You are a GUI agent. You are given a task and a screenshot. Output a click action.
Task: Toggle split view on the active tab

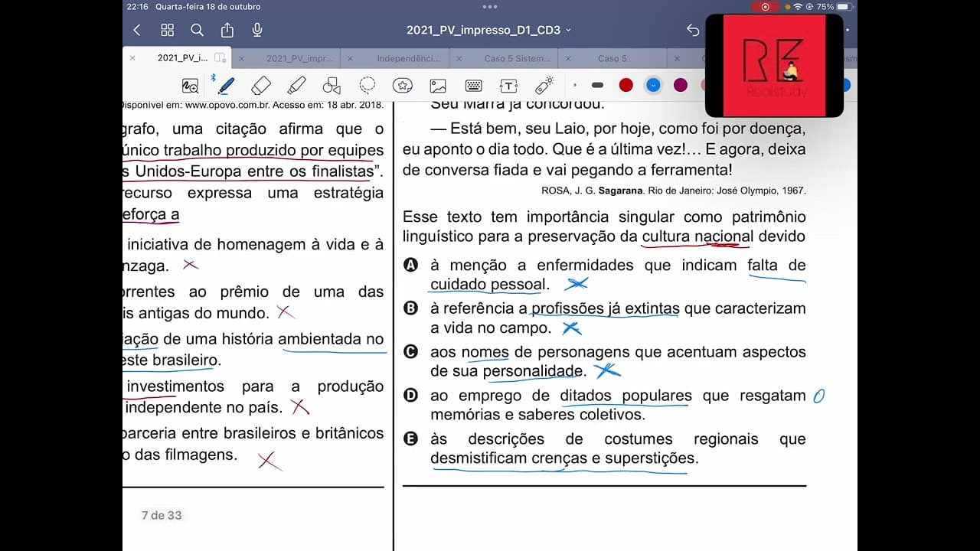(x=220, y=58)
